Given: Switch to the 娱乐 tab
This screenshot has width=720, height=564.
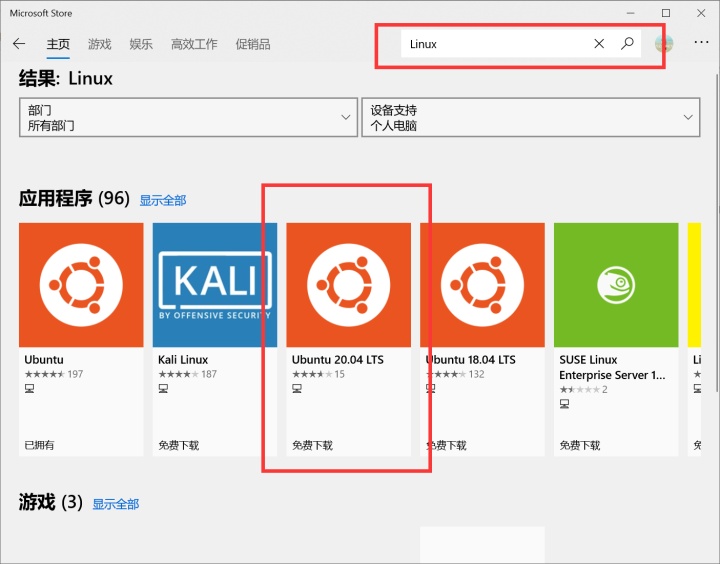Looking at the screenshot, I should point(141,45).
